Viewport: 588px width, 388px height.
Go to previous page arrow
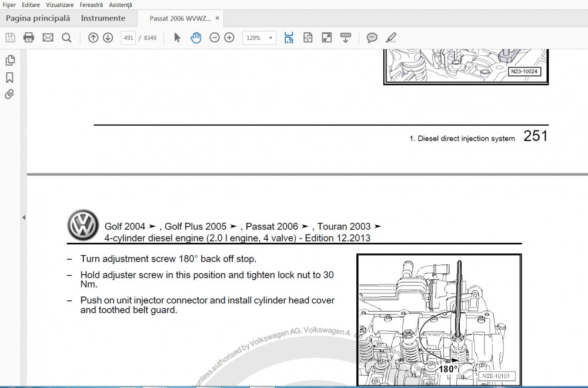coord(93,38)
